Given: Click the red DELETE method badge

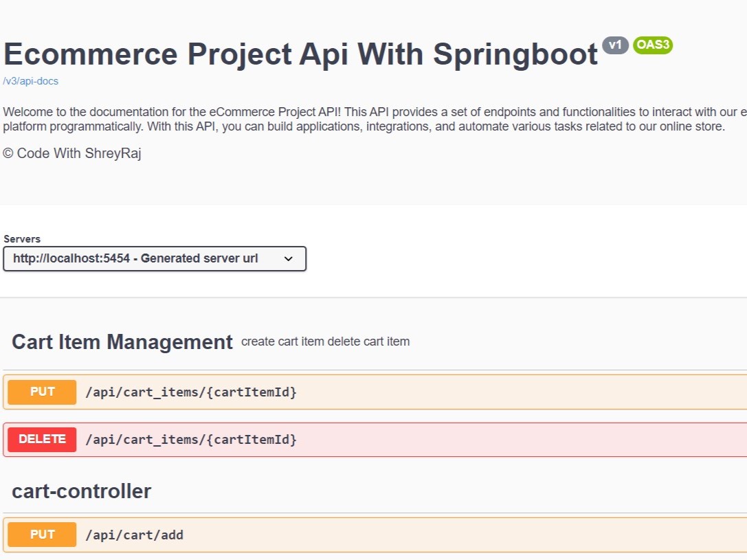Looking at the screenshot, I should [42, 440].
